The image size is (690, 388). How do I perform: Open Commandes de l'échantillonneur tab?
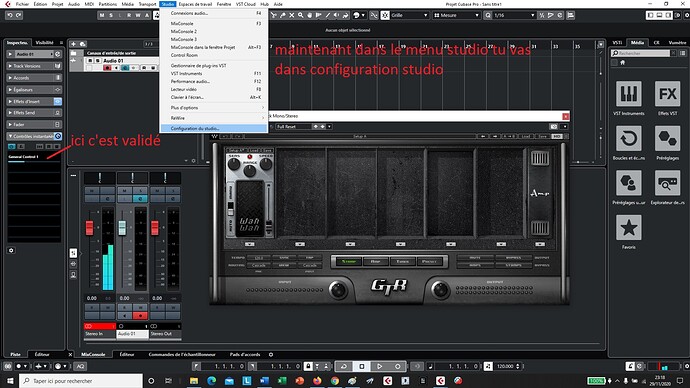182,354
